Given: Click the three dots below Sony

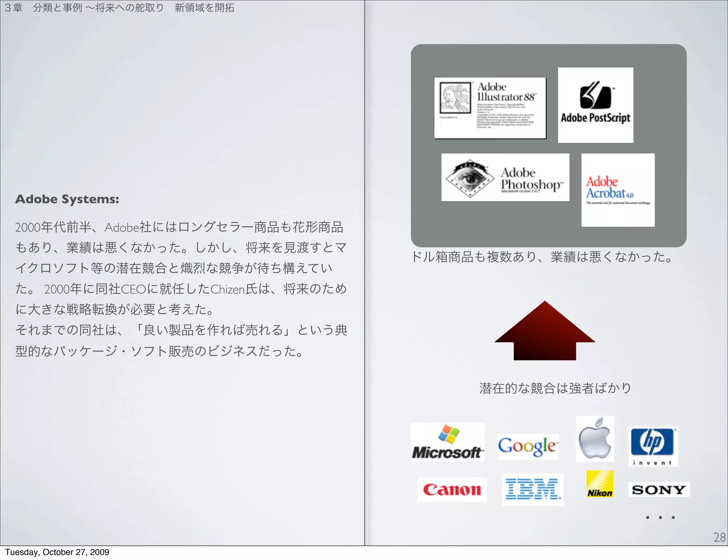Looking at the screenshot, I should pos(660,517).
